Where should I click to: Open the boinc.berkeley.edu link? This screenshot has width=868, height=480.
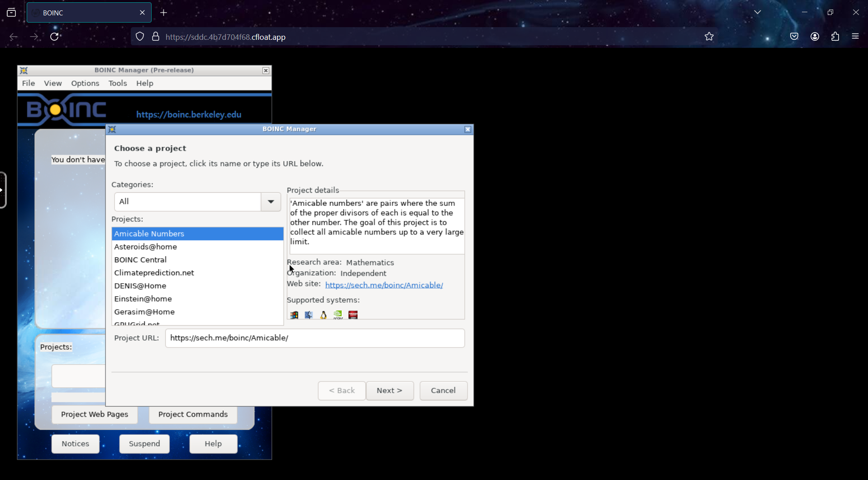(189, 114)
